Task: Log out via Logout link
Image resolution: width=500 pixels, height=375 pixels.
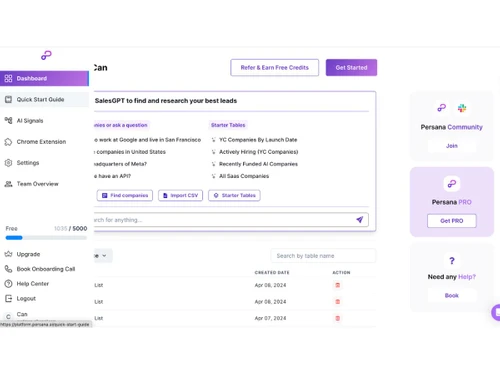Action: (x=26, y=298)
